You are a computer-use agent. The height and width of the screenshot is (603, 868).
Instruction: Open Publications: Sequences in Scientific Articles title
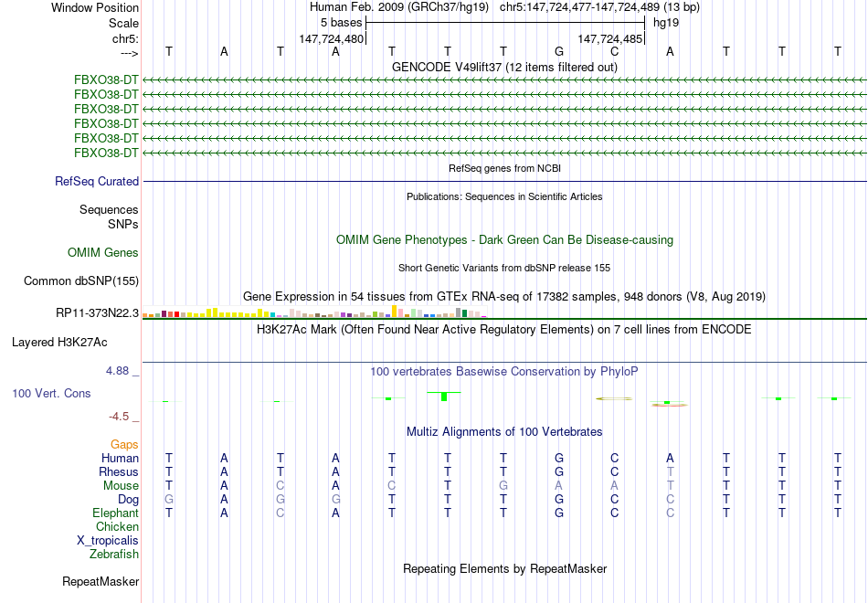(504, 196)
